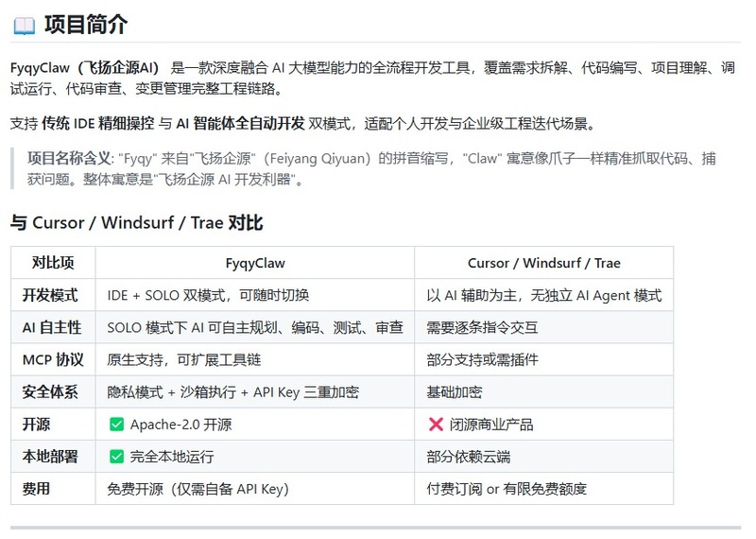756x539 pixels.
Task: Select the 项目简介 heading text
Action: (86, 25)
